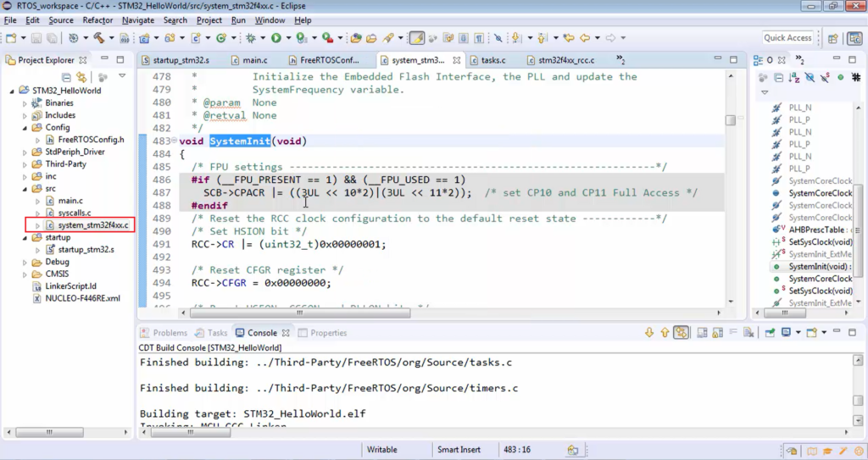Click console Next Error down arrow
The width and height of the screenshot is (868, 460).
pyautogui.click(x=649, y=333)
